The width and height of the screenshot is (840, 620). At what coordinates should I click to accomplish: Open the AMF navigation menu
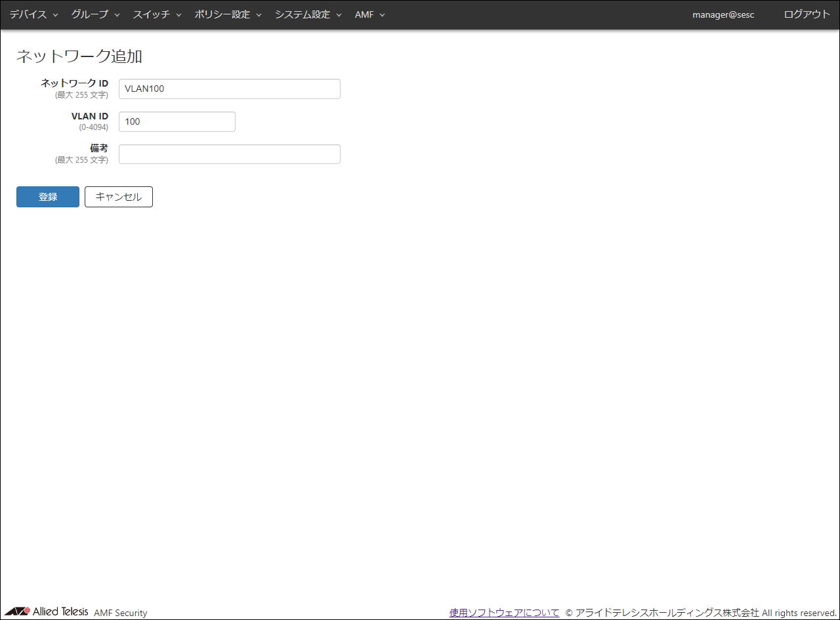coord(369,14)
